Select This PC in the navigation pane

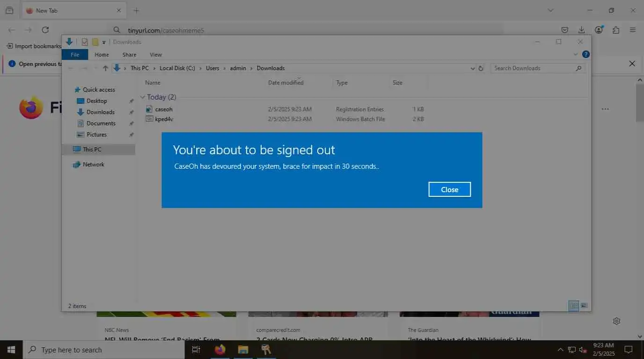[92, 150]
